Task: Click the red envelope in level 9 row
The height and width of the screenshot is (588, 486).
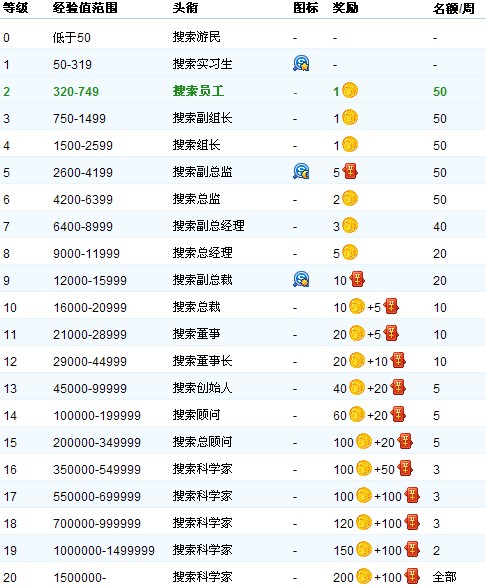Action: tap(357, 279)
